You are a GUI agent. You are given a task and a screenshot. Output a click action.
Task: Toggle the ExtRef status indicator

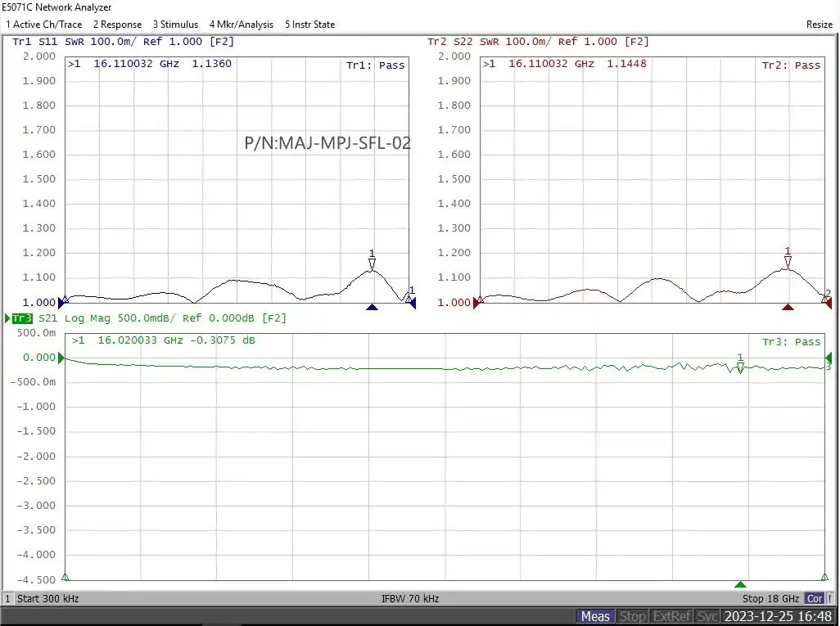tap(672, 616)
